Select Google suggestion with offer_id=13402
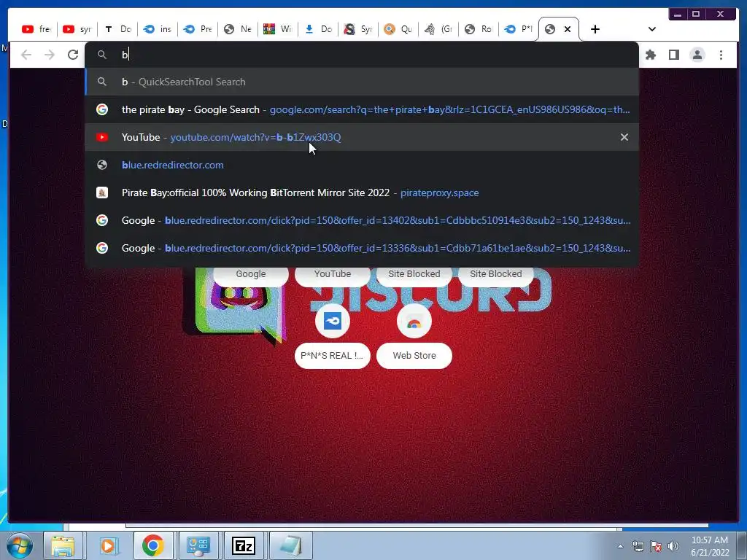 (362, 220)
